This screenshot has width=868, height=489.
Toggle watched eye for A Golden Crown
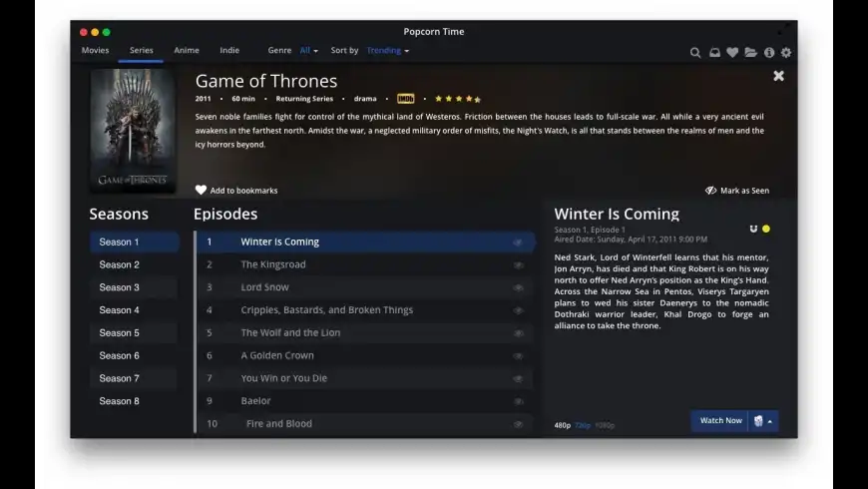click(x=518, y=356)
